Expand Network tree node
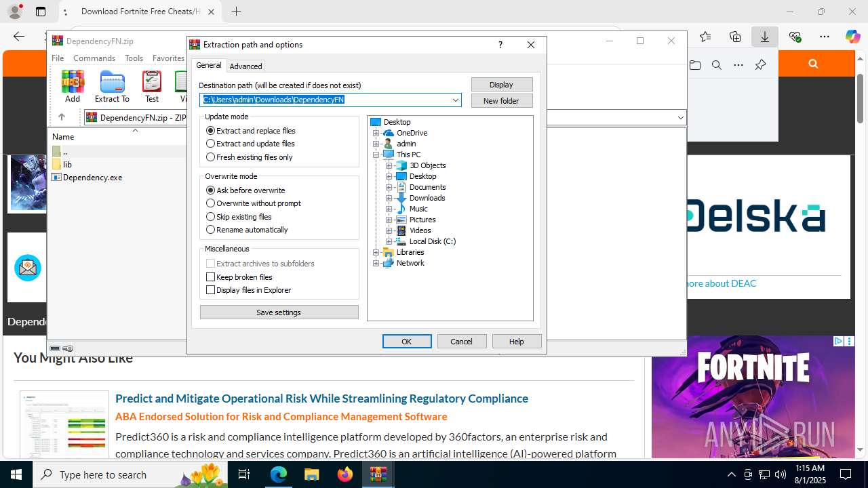868x488 pixels. coord(376,263)
